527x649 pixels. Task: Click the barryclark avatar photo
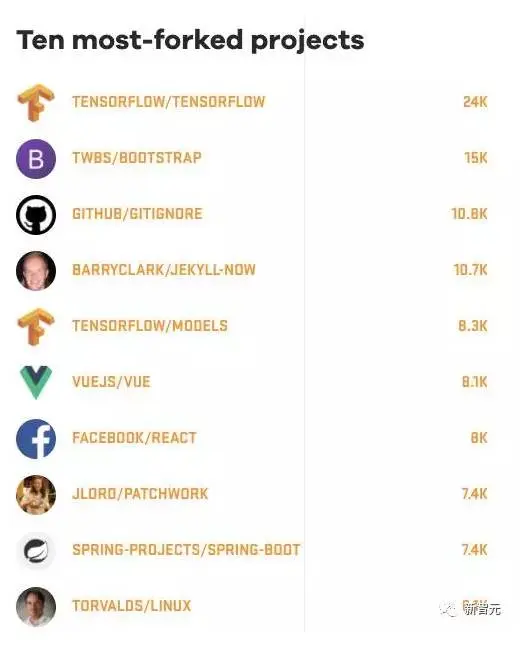click(x=36, y=271)
